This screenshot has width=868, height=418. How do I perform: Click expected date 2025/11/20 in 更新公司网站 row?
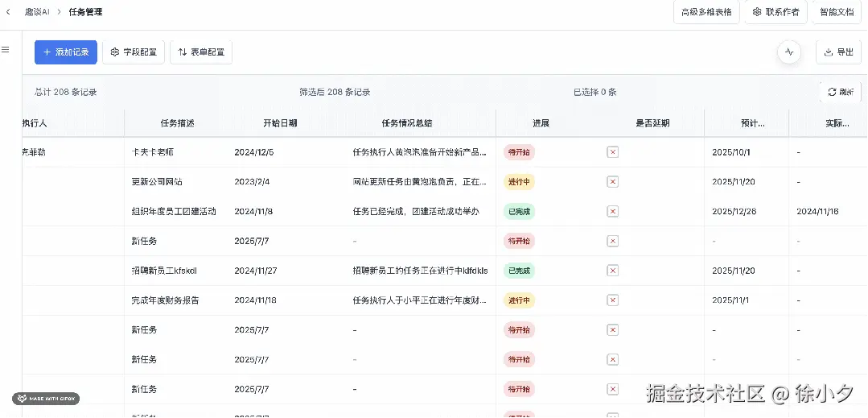[x=734, y=182]
